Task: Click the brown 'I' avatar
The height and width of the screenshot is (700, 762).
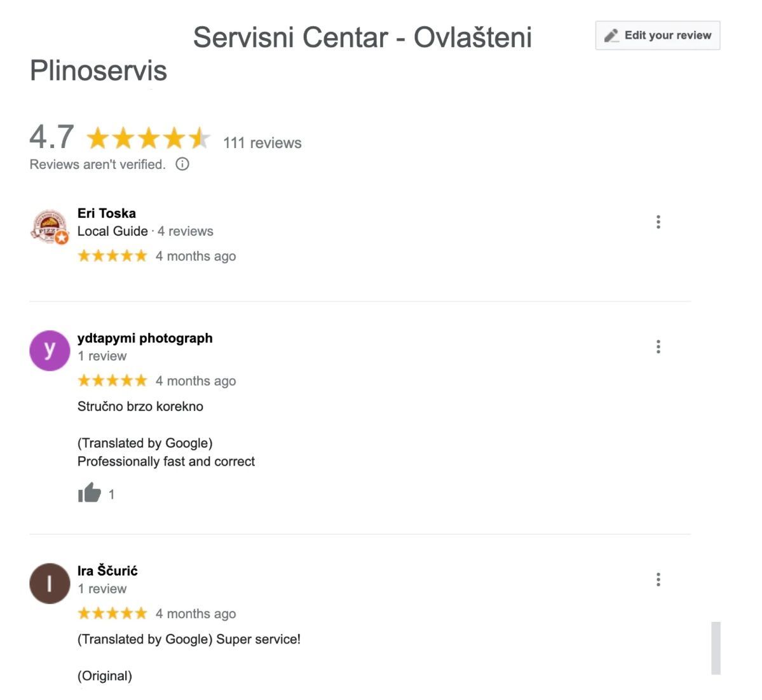Action: pyautogui.click(x=50, y=583)
